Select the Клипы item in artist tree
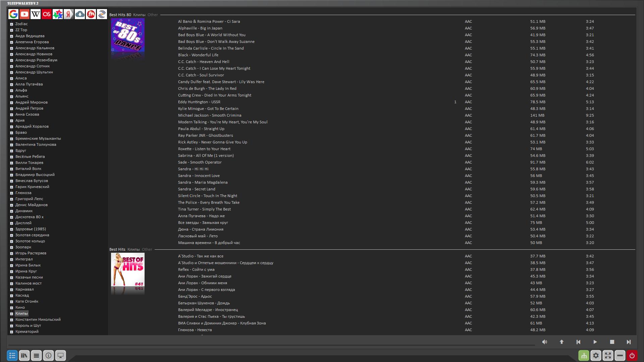This screenshot has width=644, height=362. coord(21,313)
